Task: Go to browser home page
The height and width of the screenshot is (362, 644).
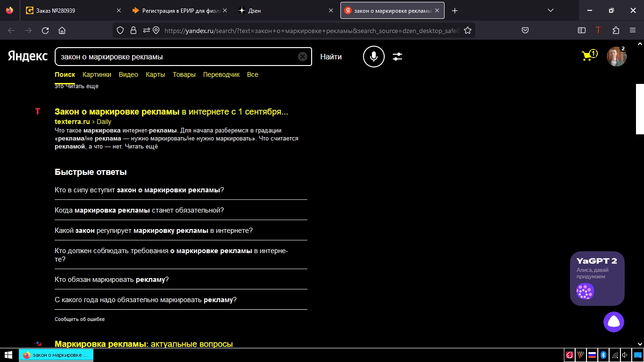Action: pos(62,30)
